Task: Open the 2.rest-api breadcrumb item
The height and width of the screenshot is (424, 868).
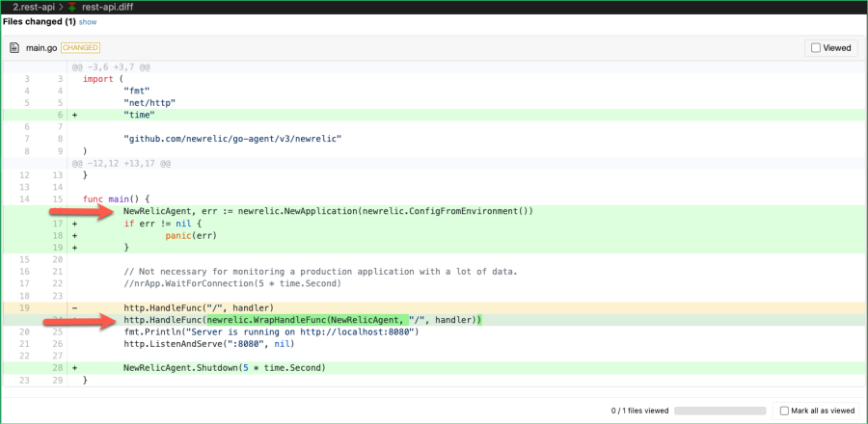Action: click(x=32, y=7)
